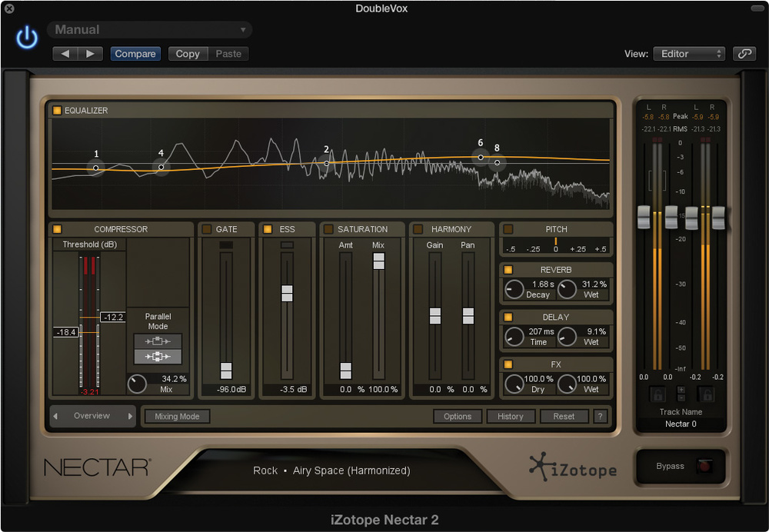Click the -12.2 compressor threshold marker
This screenshot has width=769, height=532.
pos(113,318)
